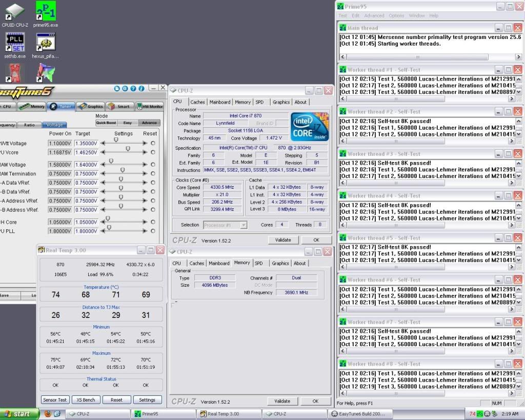The height and width of the screenshot is (420, 525).
Task: Decrease CPU PLL using its left arrow
Action: click(x=103, y=231)
